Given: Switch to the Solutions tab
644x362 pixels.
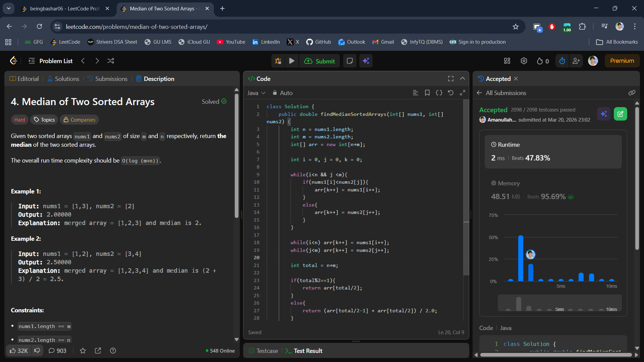Looking at the screenshot, I should 63,79.
